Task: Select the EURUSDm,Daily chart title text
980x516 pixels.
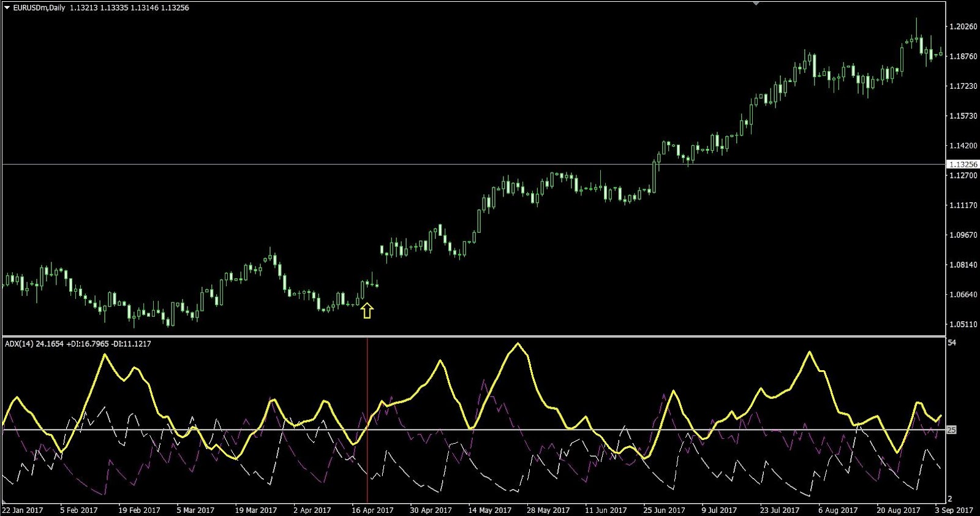Action: [x=39, y=8]
